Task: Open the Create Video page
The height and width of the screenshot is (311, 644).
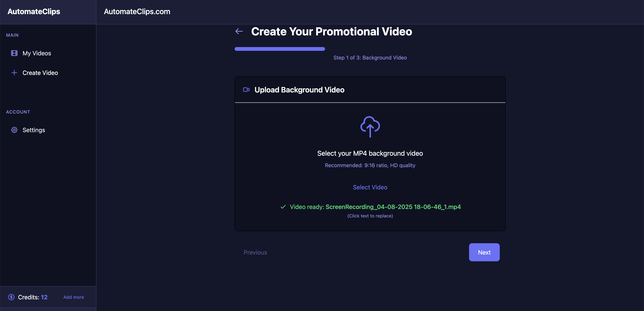Action: [40, 73]
